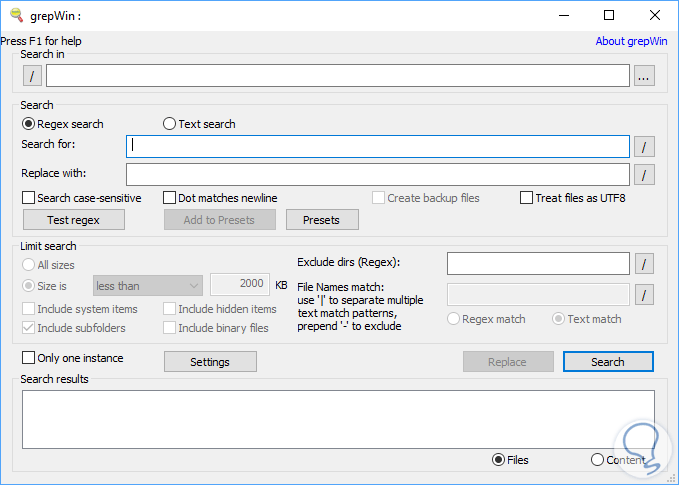Maximize the grepWin window
Screen dimensions: 679x485
coord(609,15)
